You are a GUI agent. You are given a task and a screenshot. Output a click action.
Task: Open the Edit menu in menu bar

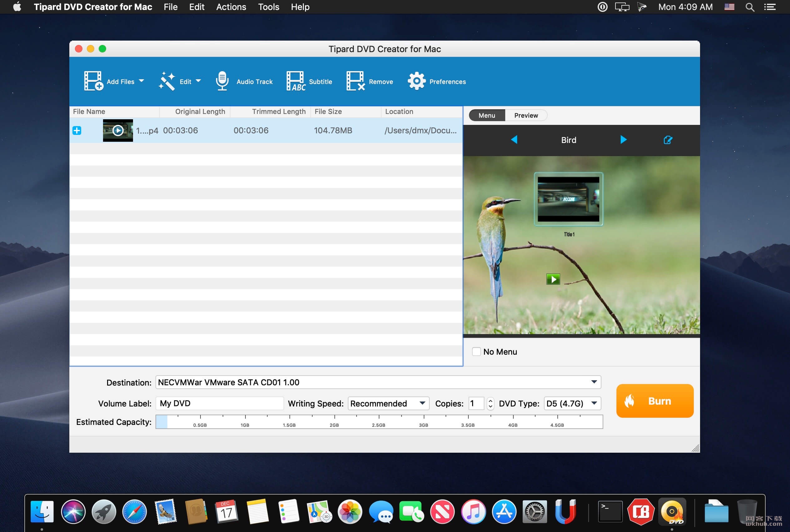(x=196, y=7)
